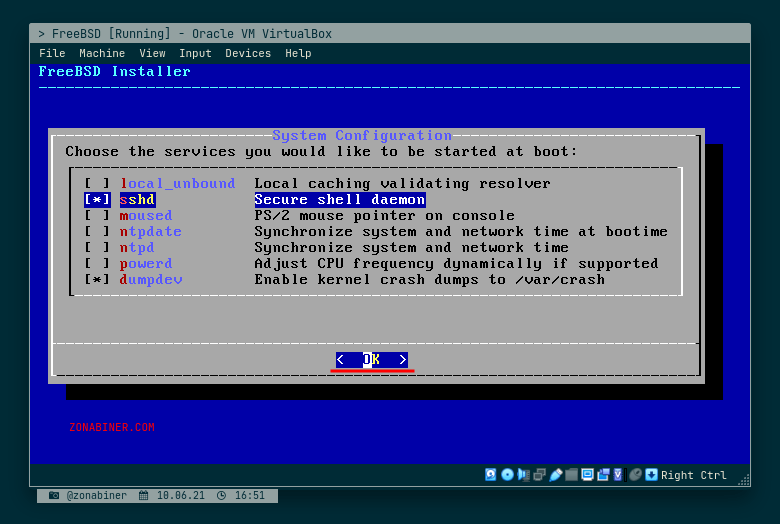The width and height of the screenshot is (780, 524).
Task: Click the 'FreeBSD Installer' heading
Action: click(114, 72)
